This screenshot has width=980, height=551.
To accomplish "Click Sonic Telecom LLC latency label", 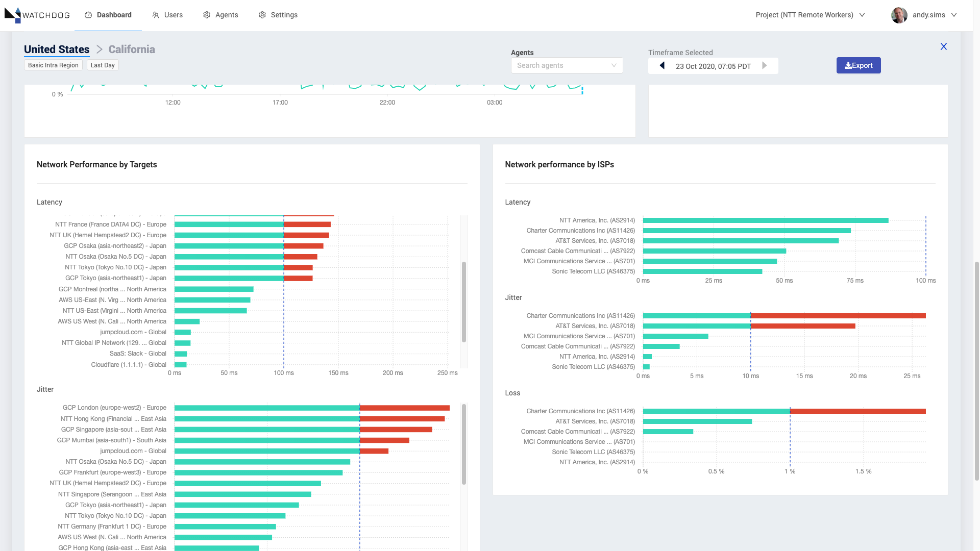I will tap(593, 271).
